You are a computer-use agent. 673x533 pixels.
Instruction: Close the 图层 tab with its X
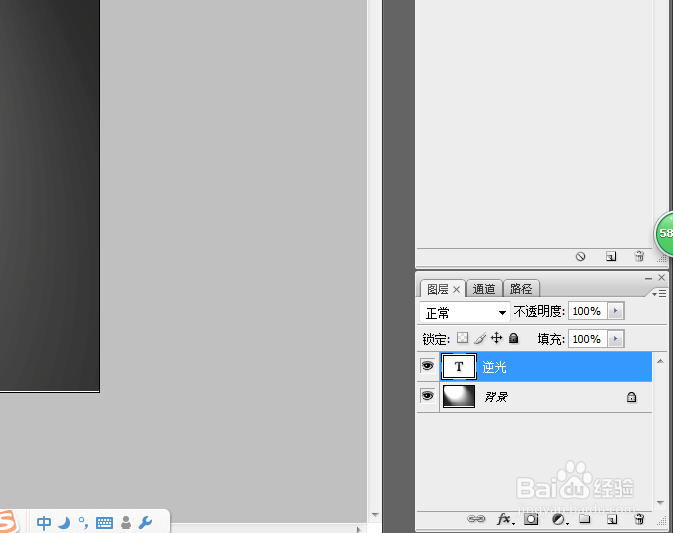[x=457, y=290]
